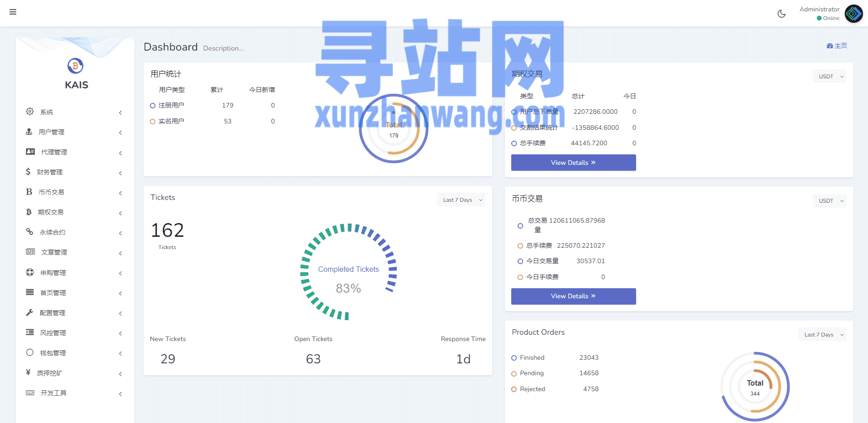Viewport: 868px width, 423px height.
Task: Click the New Tickets value 29
Action: click(x=168, y=359)
